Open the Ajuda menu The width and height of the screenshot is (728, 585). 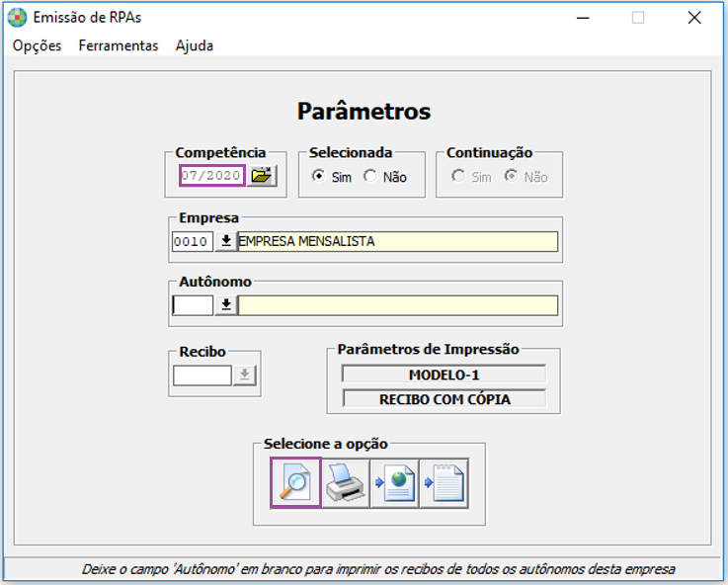[x=195, y=45]
